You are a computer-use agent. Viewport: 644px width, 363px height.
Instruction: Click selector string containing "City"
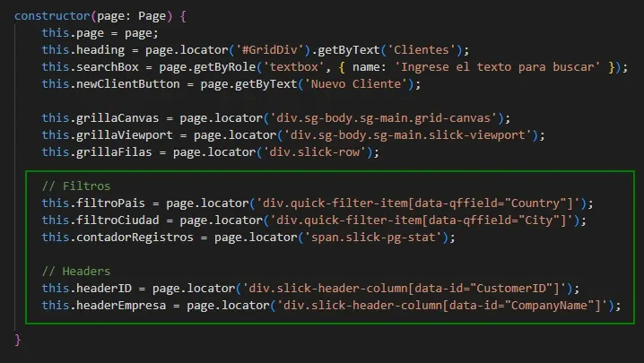click(x=422, y=220)
